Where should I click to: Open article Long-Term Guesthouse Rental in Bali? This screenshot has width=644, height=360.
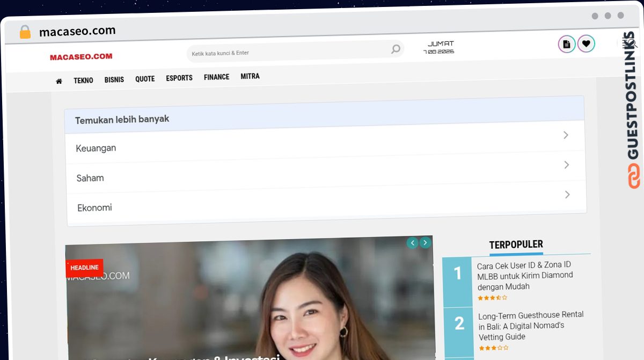(531, 326)
